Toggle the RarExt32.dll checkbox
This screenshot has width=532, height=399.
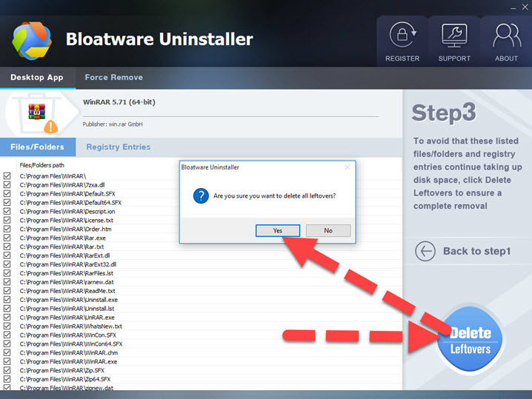click(7, 264)
